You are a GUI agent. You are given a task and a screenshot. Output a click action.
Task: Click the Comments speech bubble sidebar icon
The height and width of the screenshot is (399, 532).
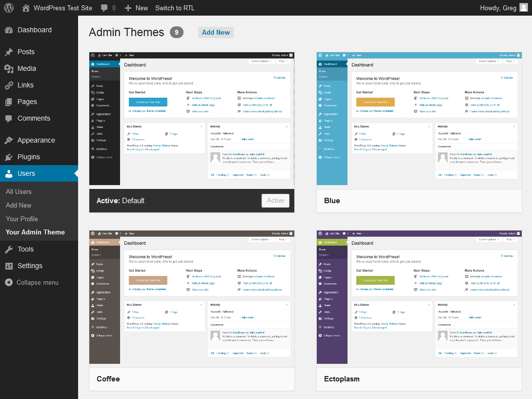pos(9,119)
